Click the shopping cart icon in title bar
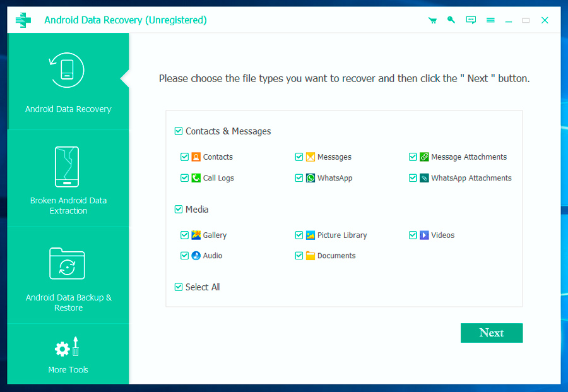The height and width of the screenshot is (392, 568). (x=432, y=20)
